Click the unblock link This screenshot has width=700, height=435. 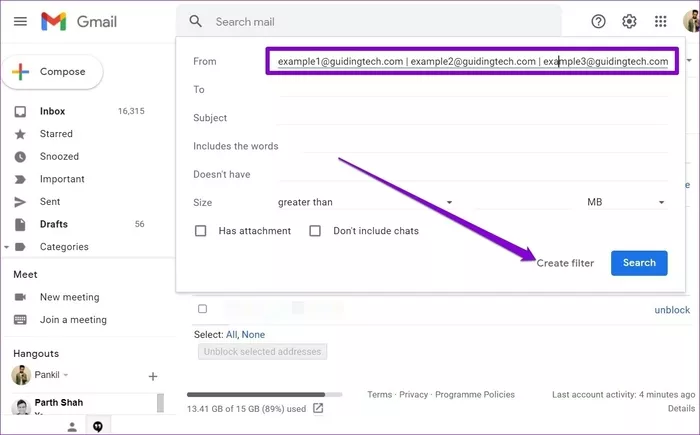tap(672, 310)
